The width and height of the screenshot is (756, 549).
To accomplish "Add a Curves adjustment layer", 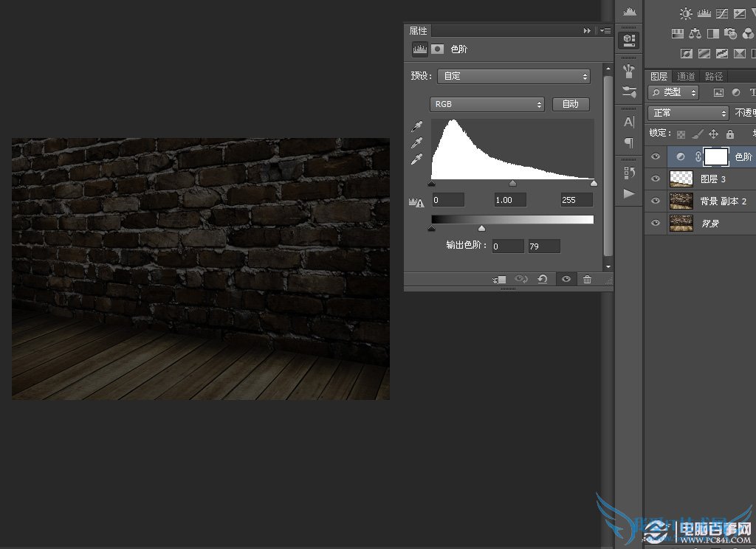I will point(722,13).
